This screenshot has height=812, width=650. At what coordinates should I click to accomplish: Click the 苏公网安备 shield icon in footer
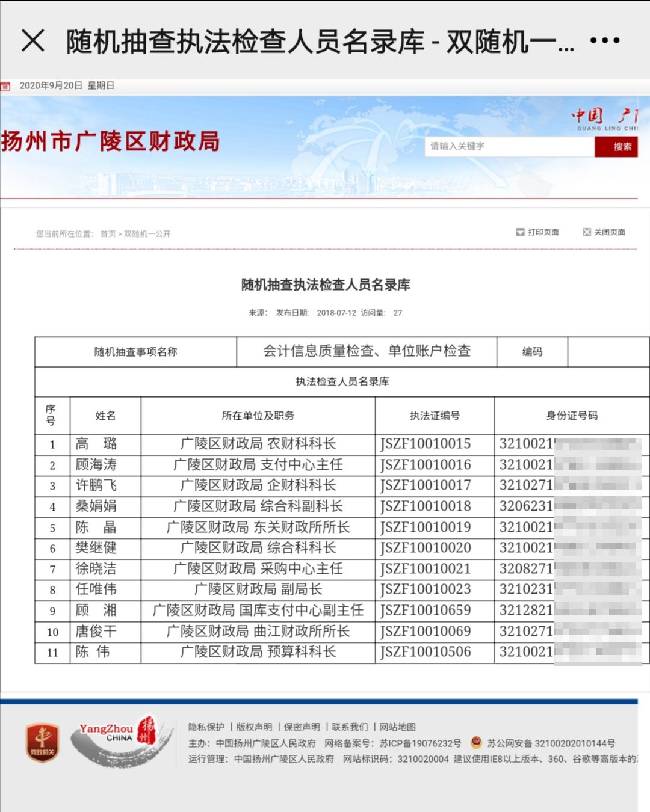(477, 744)
